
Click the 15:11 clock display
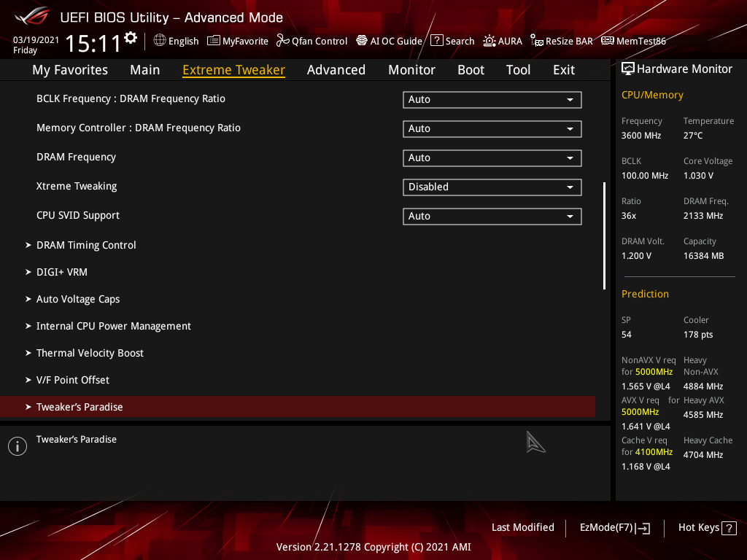[93, 44]
